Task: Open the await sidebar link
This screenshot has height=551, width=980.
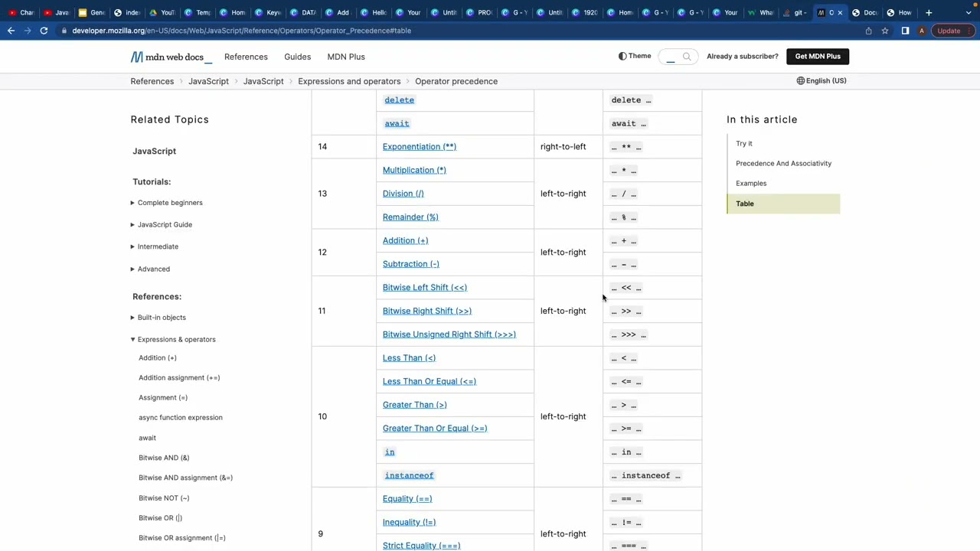Action: [x=147, y=438]
